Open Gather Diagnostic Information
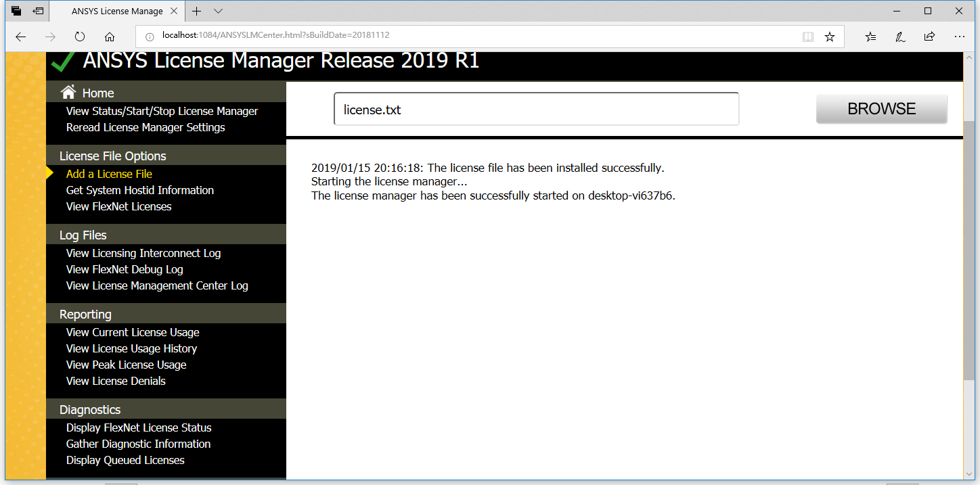 pos(138,444)
